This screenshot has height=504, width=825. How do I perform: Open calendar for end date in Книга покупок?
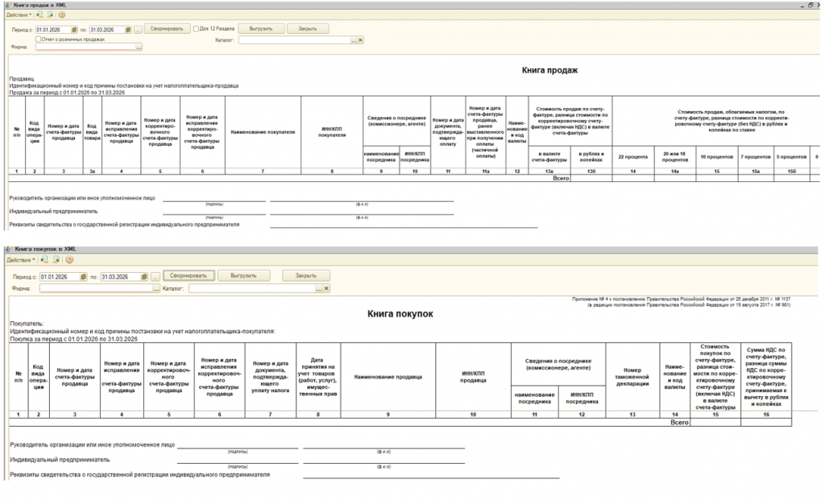point(144,277)
